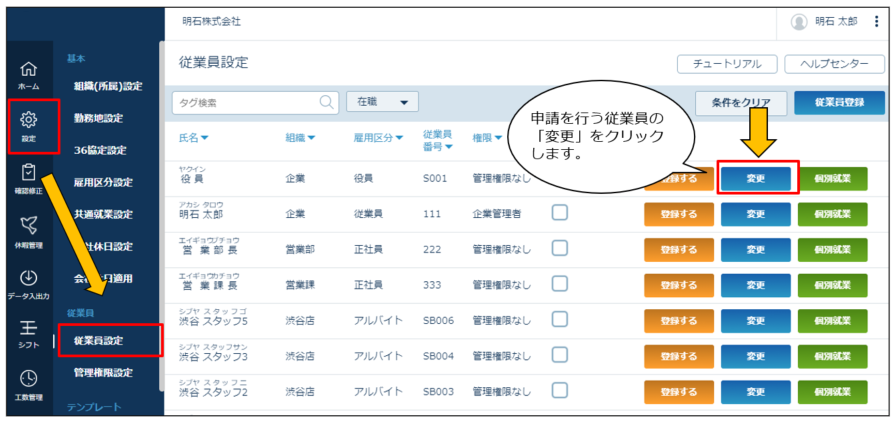Click the 従業員登録 button
896x425 pixels.
click(x=839, y=103)
